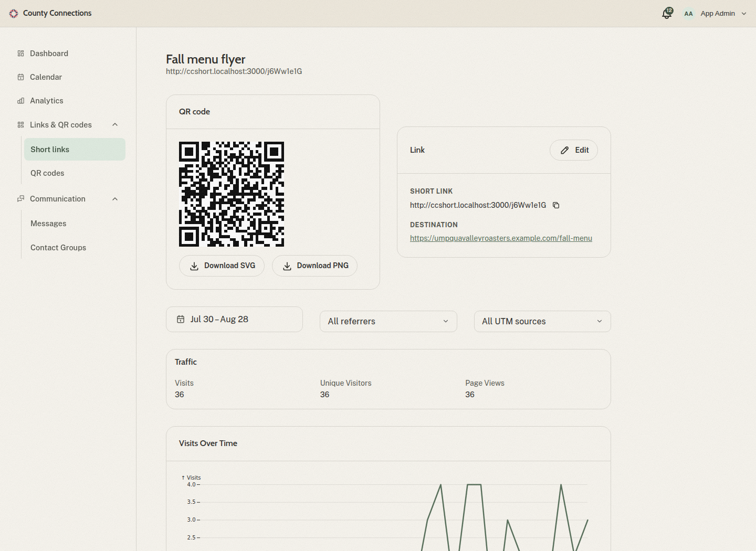
Task: Click the Fall menu flyer page title
Action: pos(206,59)
